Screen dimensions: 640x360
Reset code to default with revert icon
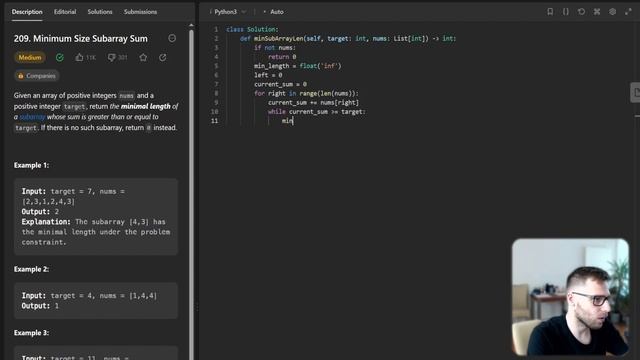tap(581, 12)
